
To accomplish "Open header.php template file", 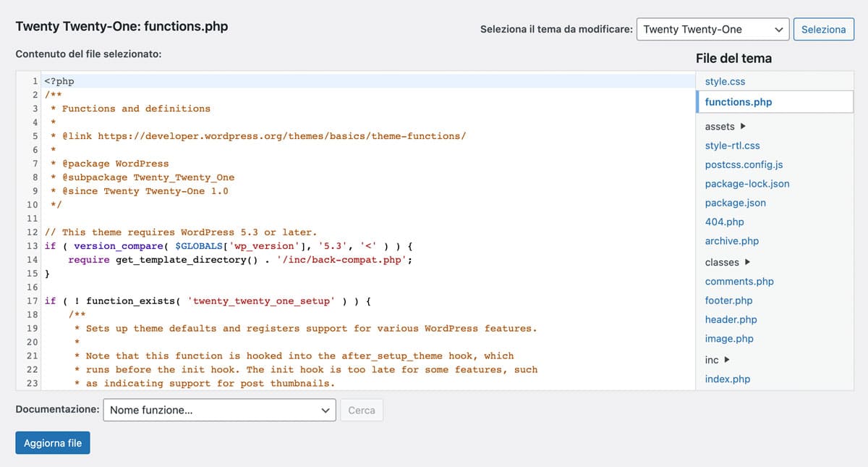I will pos(731,319).
